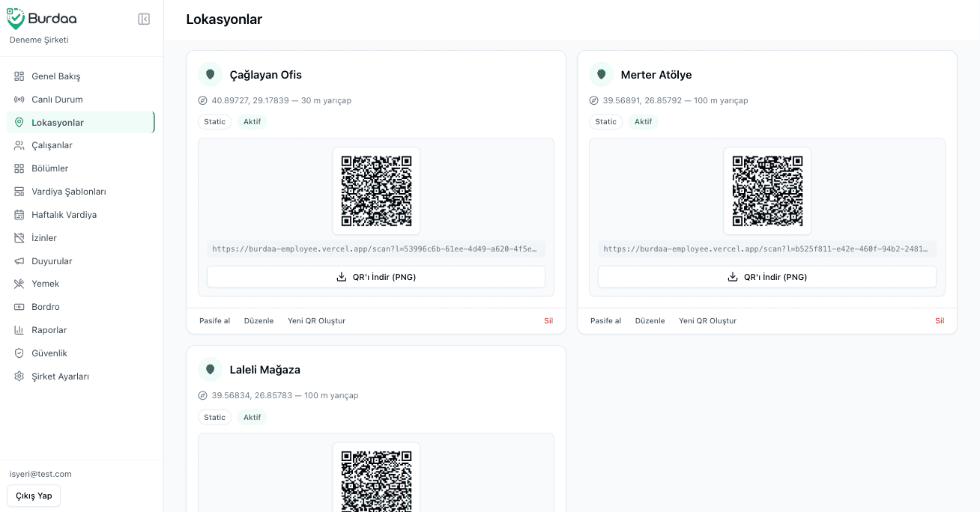
Task: Open Genel Bakış in the sidebar
Action: pyautogui.click(x=81, y=76)
